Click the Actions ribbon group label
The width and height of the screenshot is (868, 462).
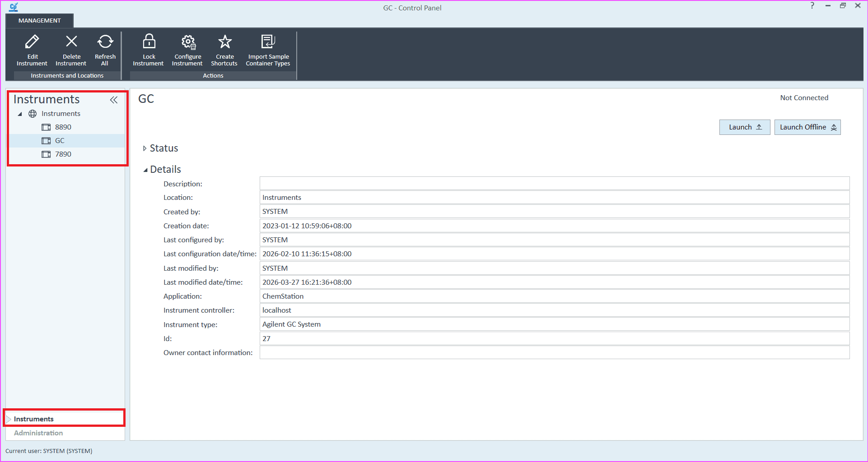pyautogui.click(x=213, y=75)
